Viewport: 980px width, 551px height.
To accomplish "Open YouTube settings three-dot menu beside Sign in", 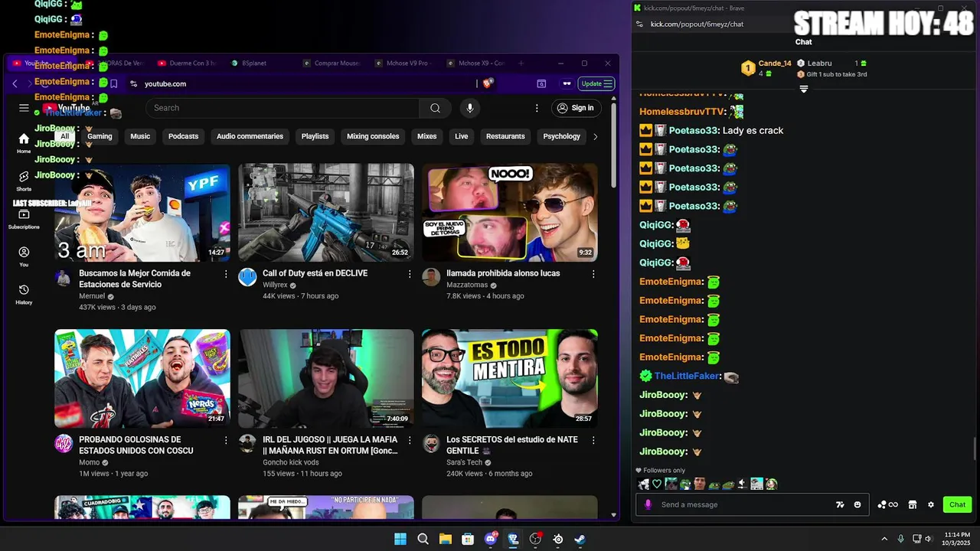I will pos(537,108).
